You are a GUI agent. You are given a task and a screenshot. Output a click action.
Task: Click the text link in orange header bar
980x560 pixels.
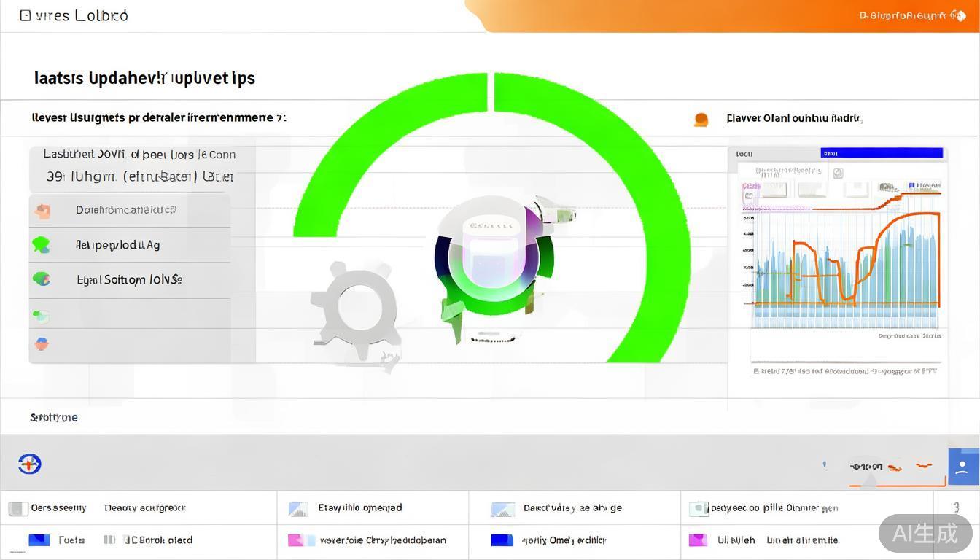pos(902,15)
